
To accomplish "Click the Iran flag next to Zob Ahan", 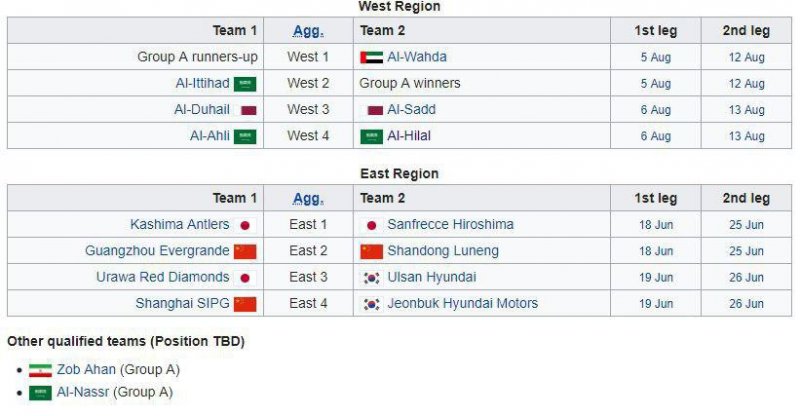I will (40, 370).
